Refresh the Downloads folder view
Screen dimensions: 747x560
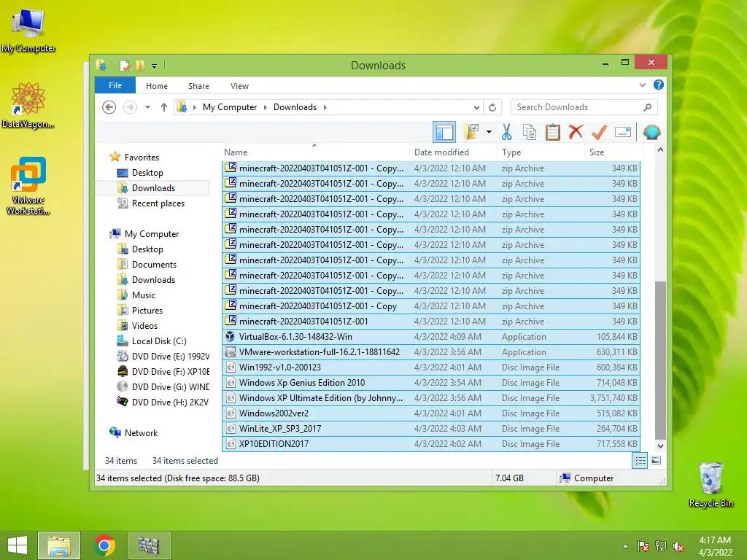(492, 107)
